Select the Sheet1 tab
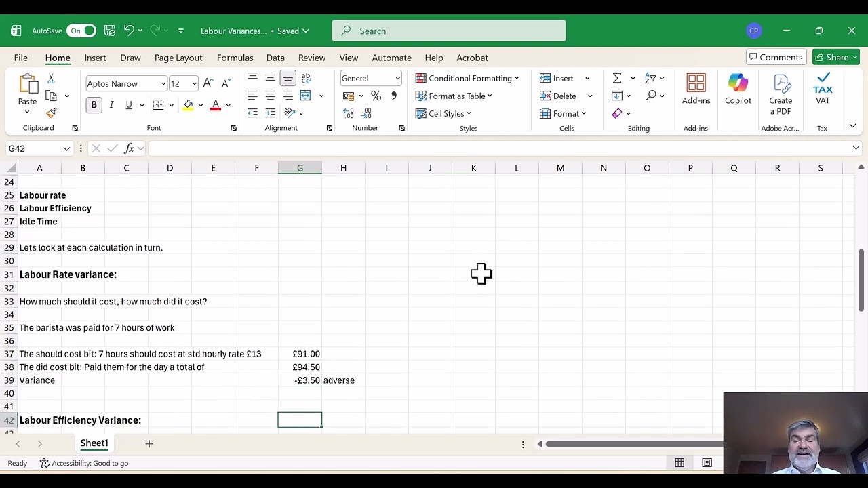This screenshot has height=488, width=868. pyautogui.click(x=94, y=443)
